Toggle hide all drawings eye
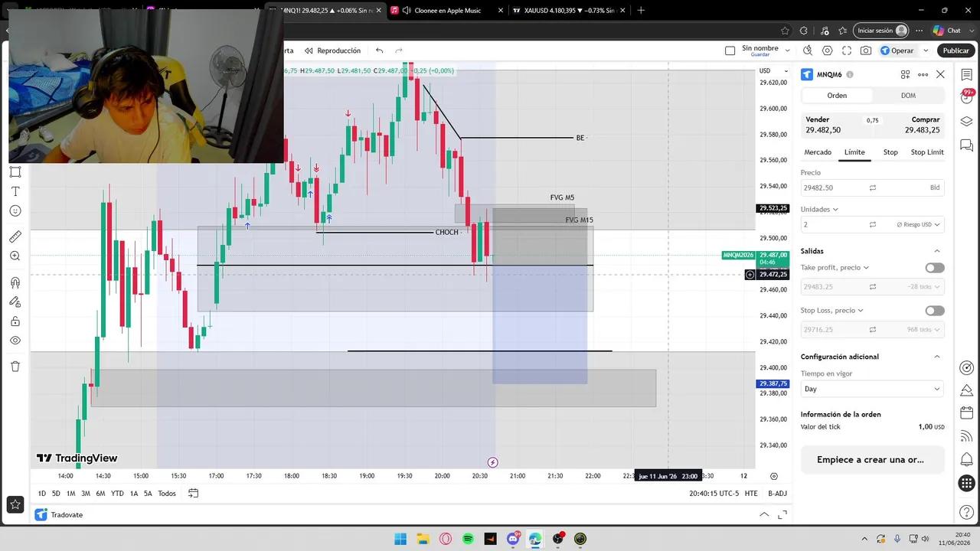980x551 pixels. (15, 341)
